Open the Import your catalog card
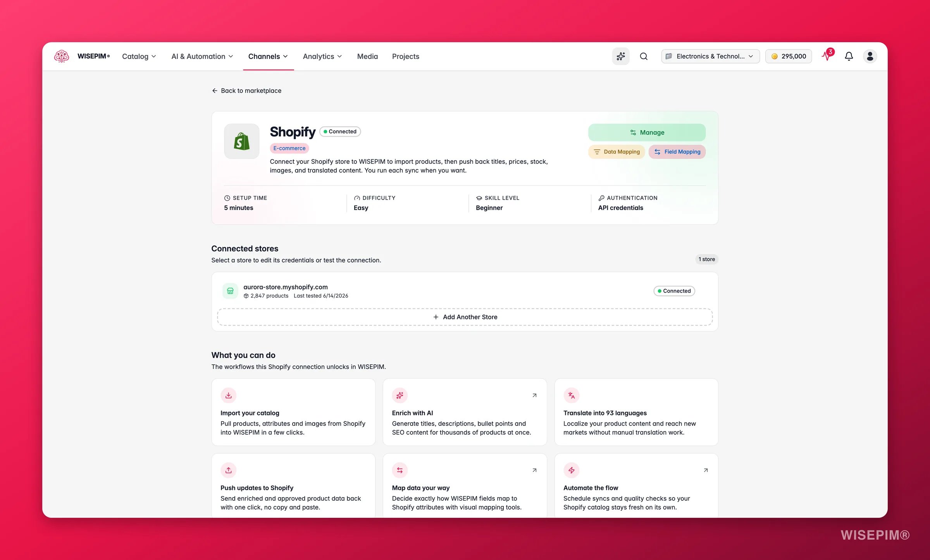 point(293,412)
